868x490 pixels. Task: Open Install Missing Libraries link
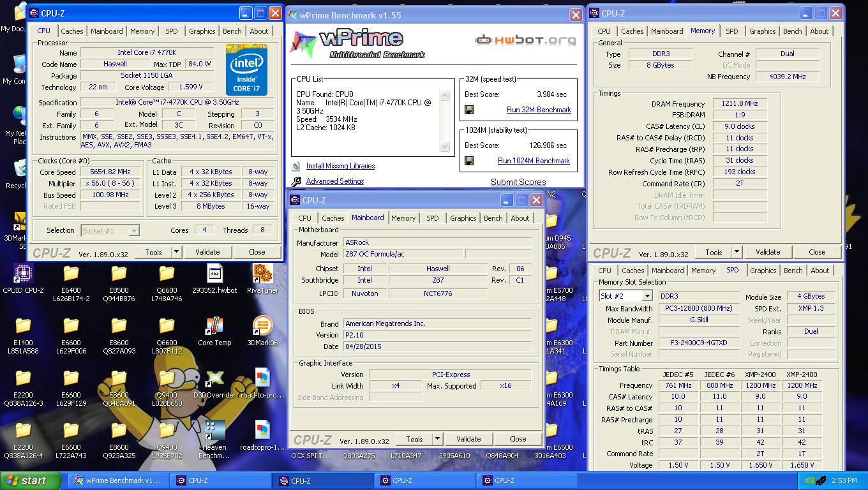pyautogui.click(x=340, y=166)
